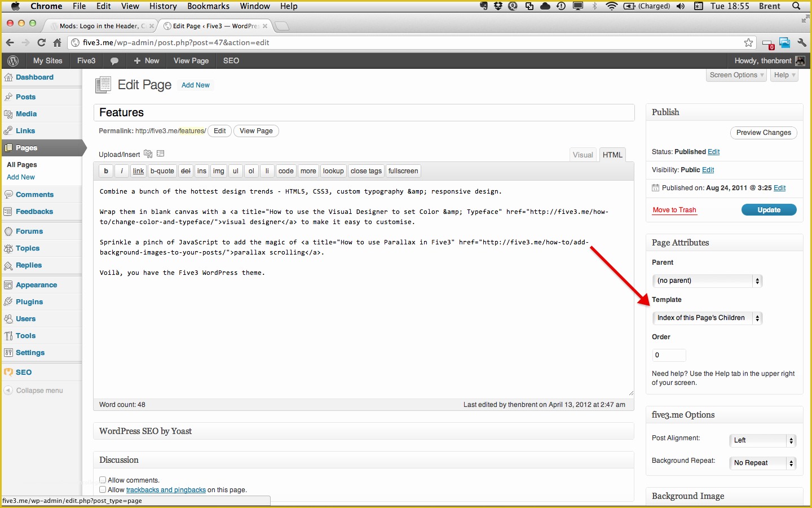Viewport: 812px width, 508px height.
Task: Bookmark this page with the star icon
Action: tap(748, 42)
